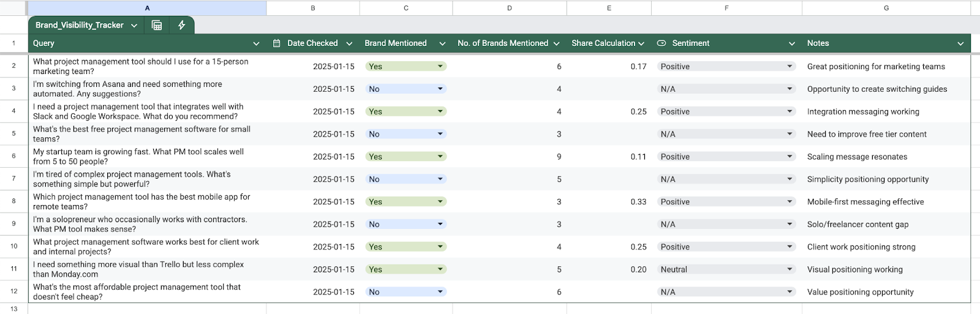Open the Share Calculation column header dropdown
The width and height of the screenshot is (980, 314).
coord(641,43)
